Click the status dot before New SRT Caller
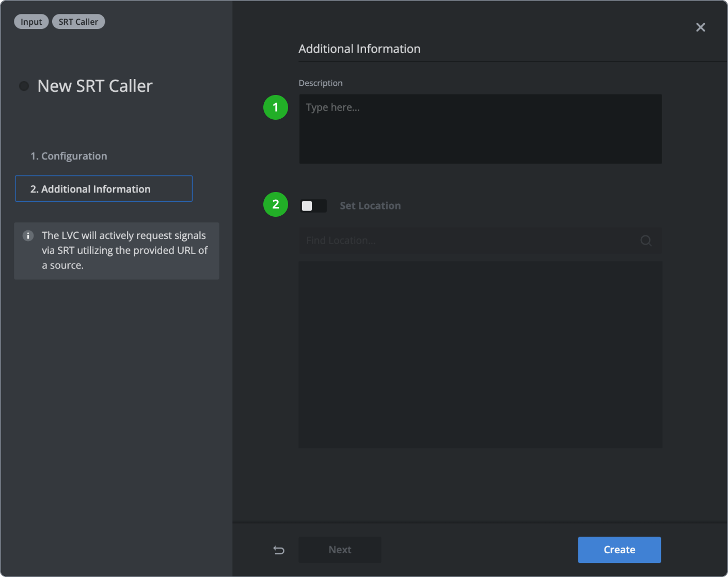 24,86
